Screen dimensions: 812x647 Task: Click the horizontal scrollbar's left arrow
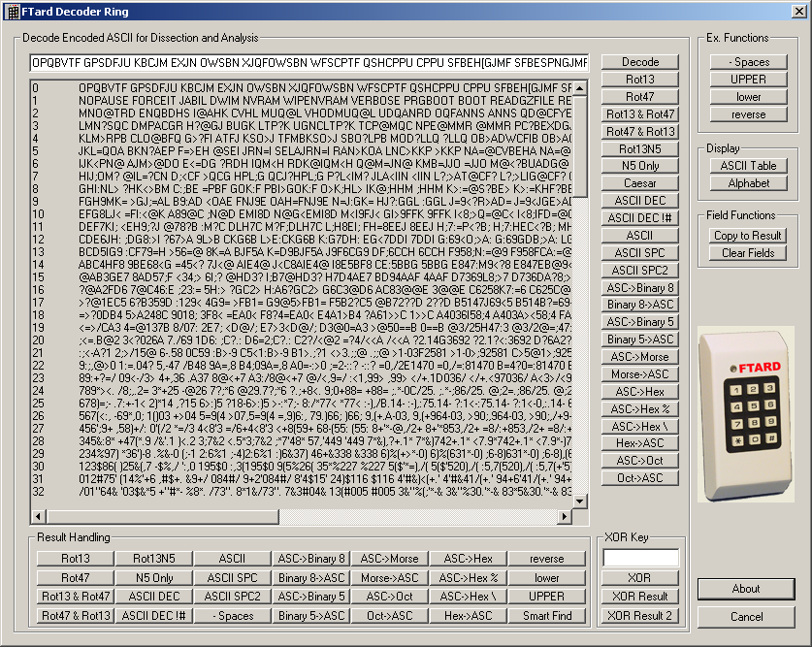coord(39,516)
